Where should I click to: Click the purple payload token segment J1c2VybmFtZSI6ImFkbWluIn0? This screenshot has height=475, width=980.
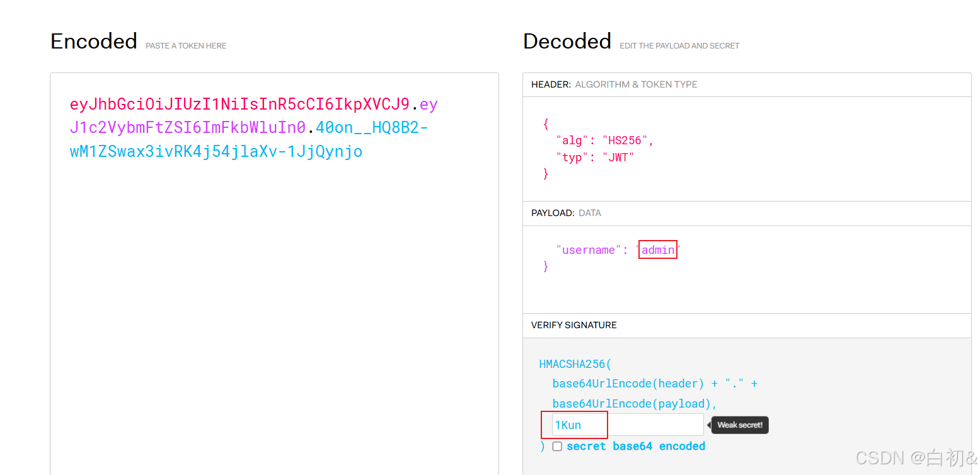coord(188,128)
